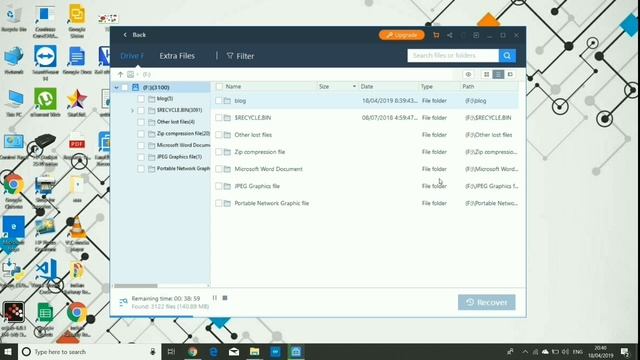This screenshot has height=360, width=640.
Task: Check the blog folder row checkbox
Action: pyautogui.click(x=219, y=100)
